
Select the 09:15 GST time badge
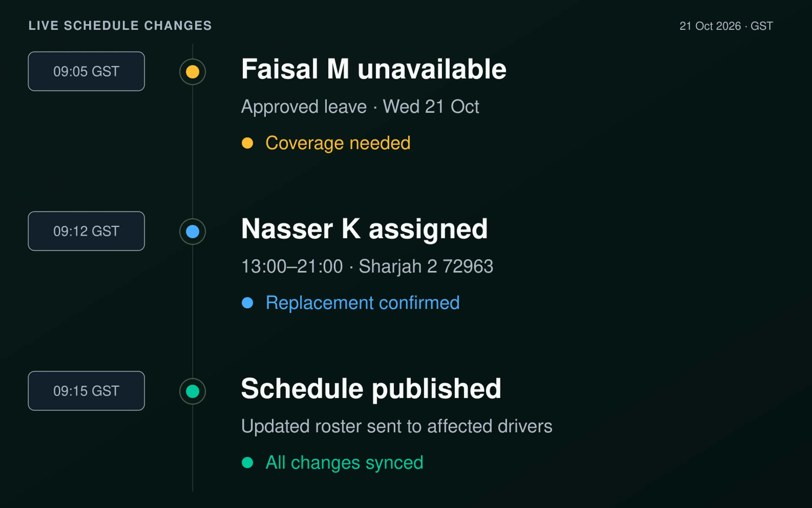click(x=86, y=391)
